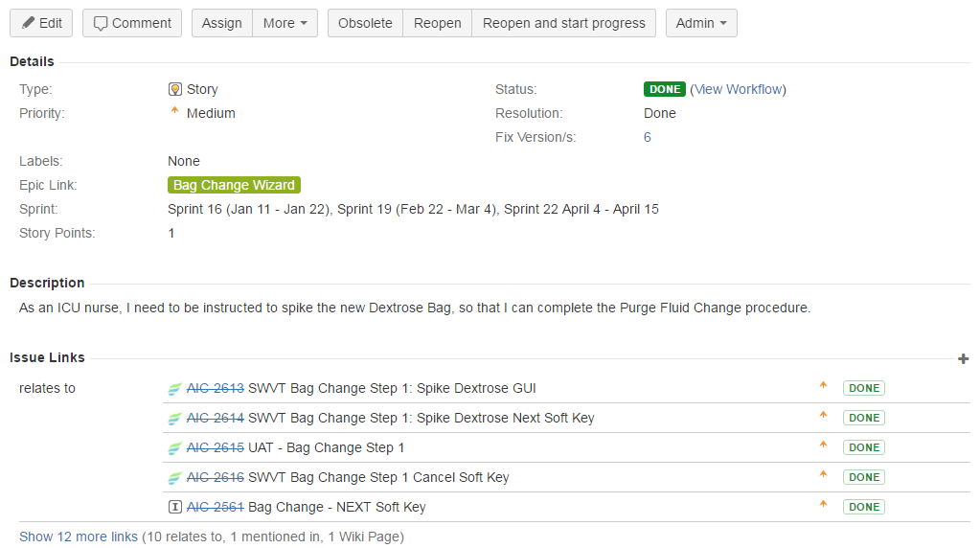The height and width of the screenshot is (548, 980).
Task: Click the Assign button
Action: (x=222, y=23)
